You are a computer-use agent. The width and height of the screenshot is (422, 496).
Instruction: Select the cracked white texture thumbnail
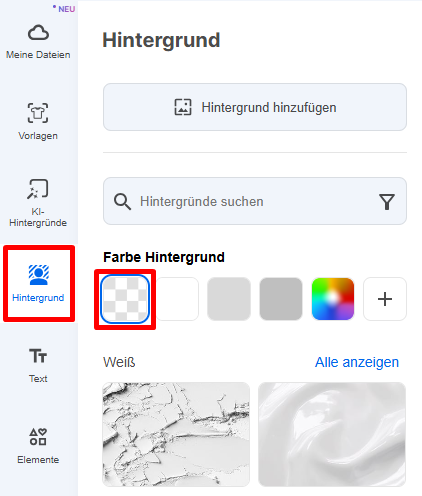click(x=176, y=434)
